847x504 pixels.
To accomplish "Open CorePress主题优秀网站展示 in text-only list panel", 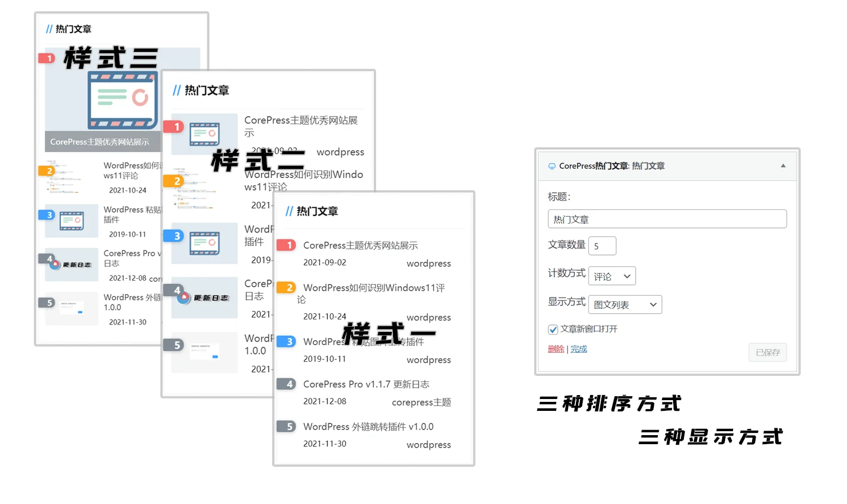I will click(x=360, y=246).
